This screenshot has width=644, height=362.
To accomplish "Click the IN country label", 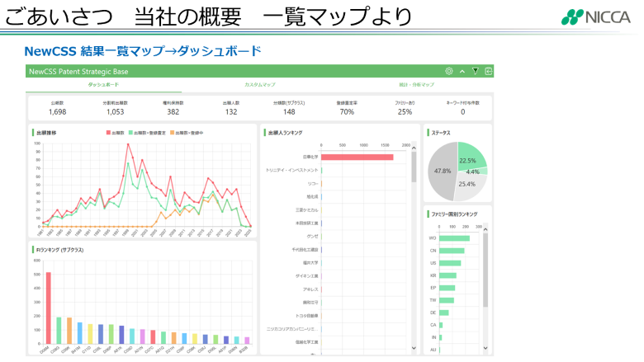I will 433,337.
